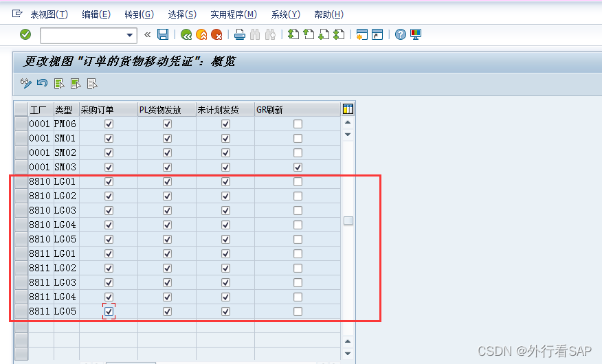Open the 帮助 menu
The width and height of the screenshot is (602, 364).
328,14
